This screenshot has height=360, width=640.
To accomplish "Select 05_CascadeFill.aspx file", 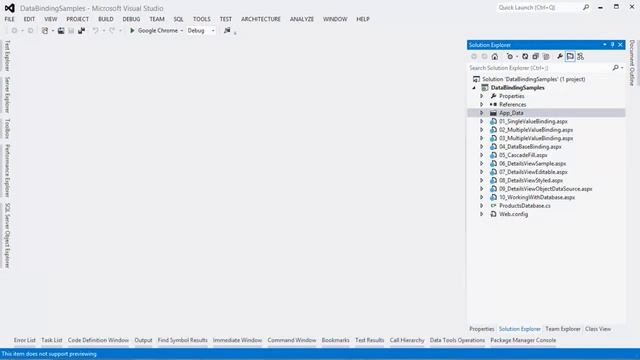I will pos(523,155).
